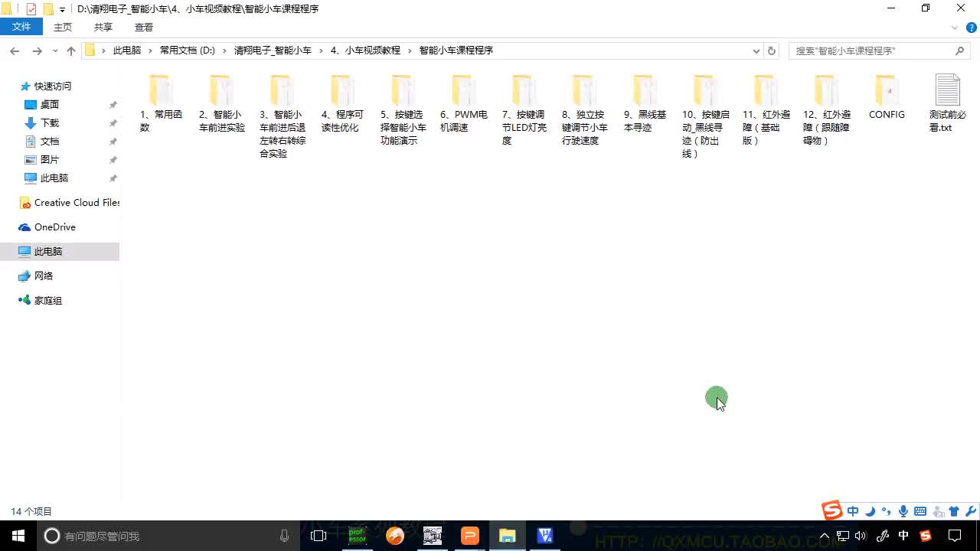Select folder "8、独立按键调节小车行驶速度"
Viewport: 980px width, 551px height.
[x=584, y=110]
